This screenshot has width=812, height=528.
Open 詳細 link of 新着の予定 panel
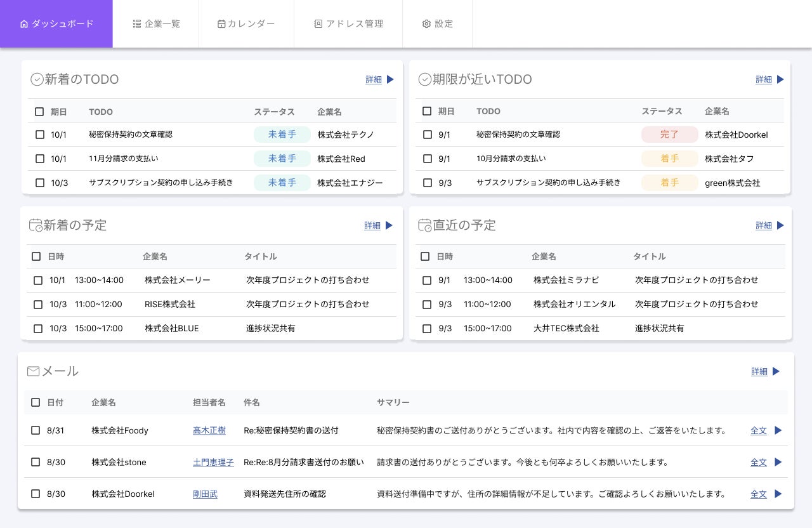[x=372, y=226]
